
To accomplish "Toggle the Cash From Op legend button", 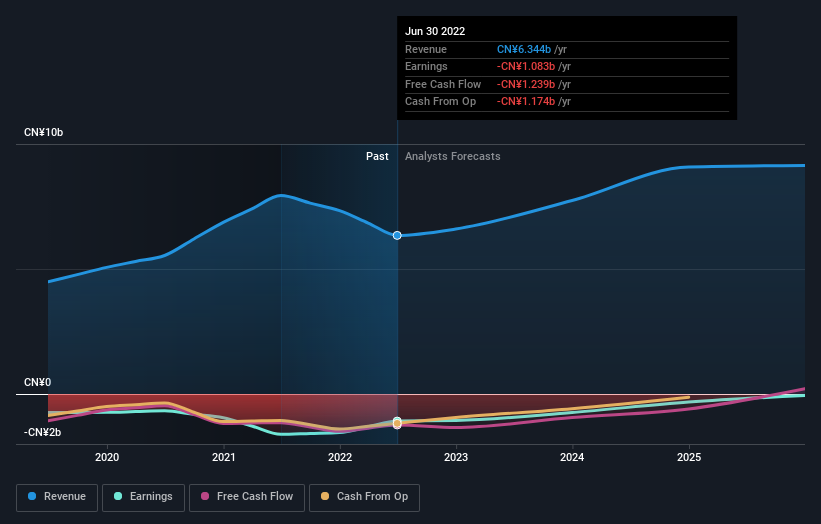I will [x=364, y=497].
